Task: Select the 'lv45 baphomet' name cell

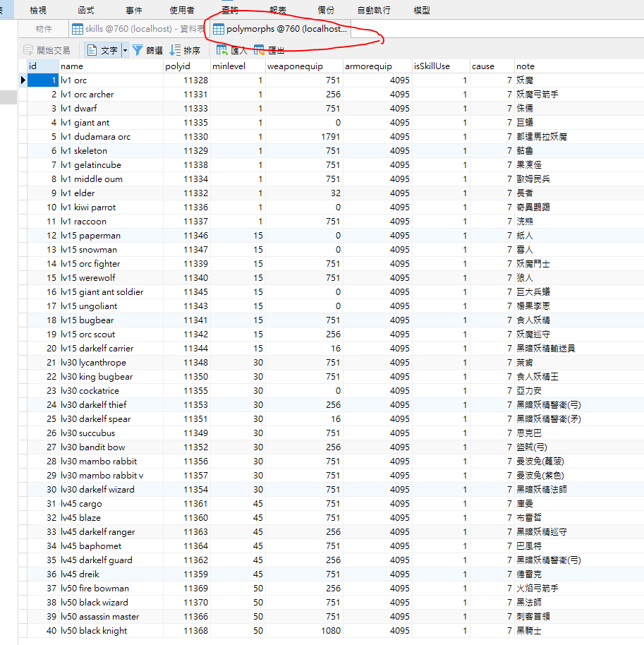Action: coord(111,546)
